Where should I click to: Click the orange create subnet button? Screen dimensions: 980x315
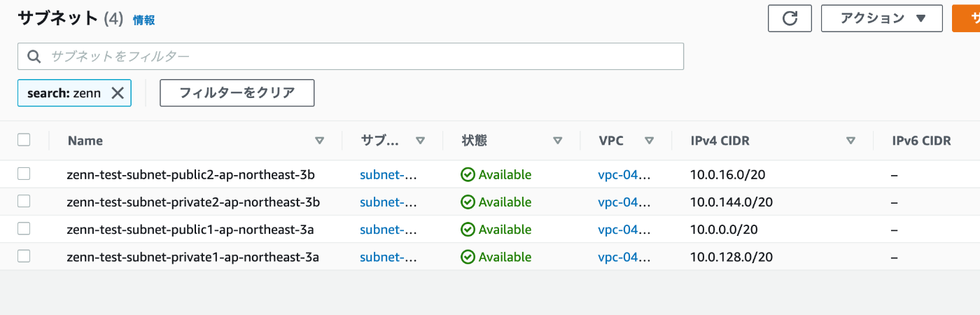[x=966, y=19]
